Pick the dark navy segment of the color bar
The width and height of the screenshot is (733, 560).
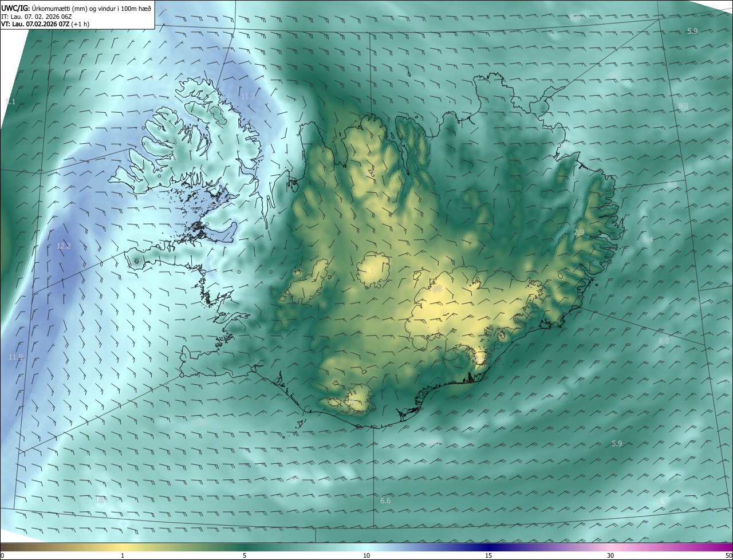pyautogui.click(x=488, y=547)
